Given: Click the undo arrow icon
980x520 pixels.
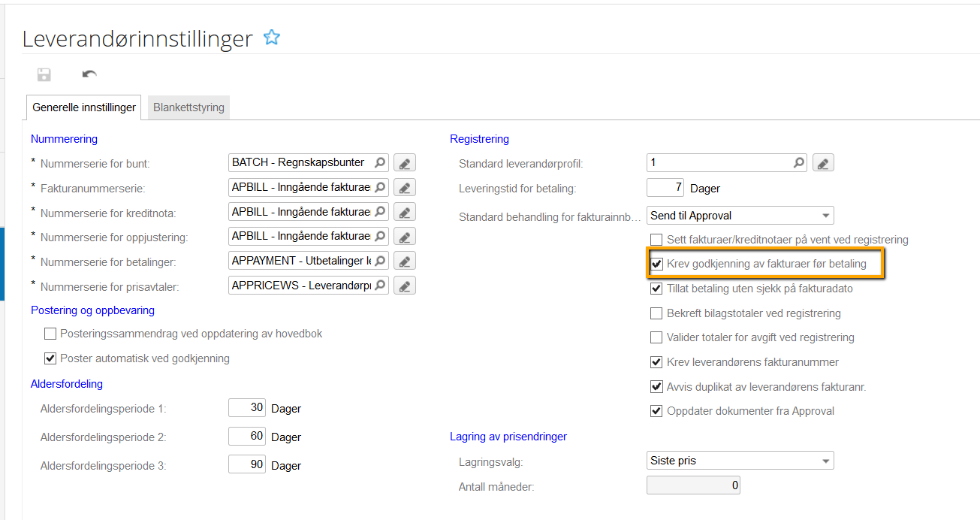Looking at the screenshot, I should click(89, 74).
